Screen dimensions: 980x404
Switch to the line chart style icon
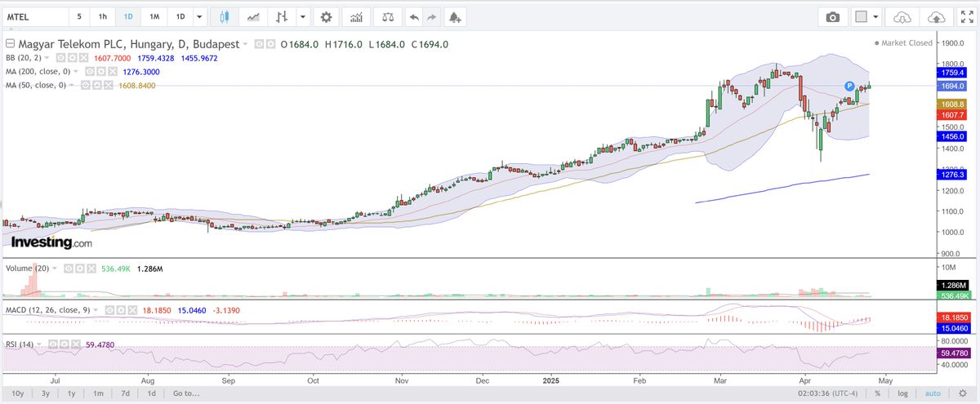tap(254, 16)
